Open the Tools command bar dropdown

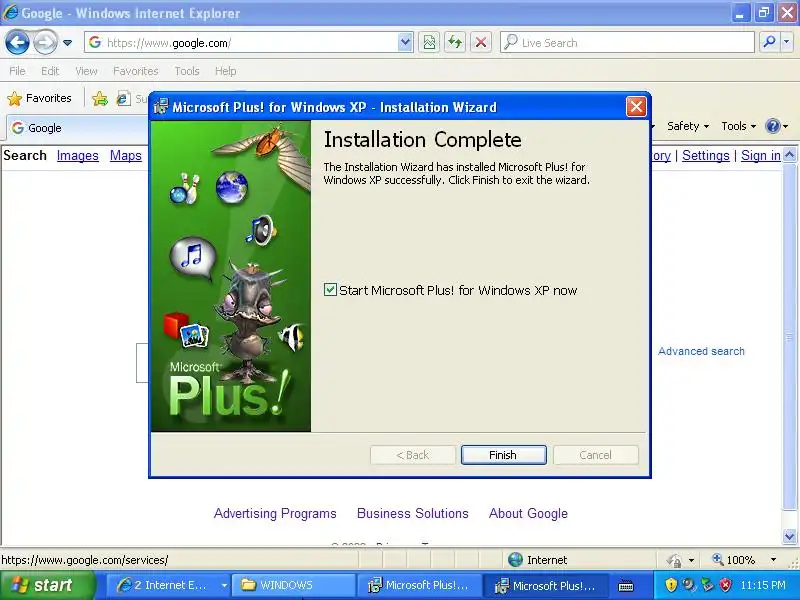pos(738,126)
